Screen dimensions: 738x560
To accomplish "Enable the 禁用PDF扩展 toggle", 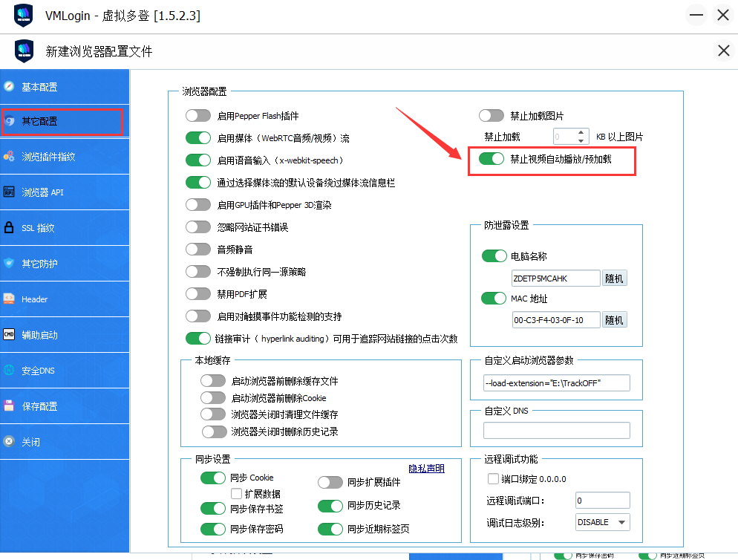I will click(198, 294).
